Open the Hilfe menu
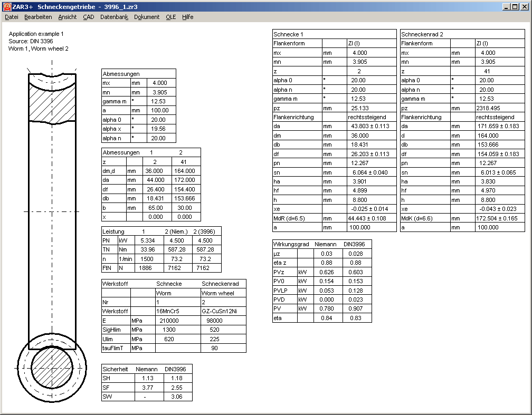Image resolution: width=532 pixels, height=415 pixels. [x=188, y=17]
